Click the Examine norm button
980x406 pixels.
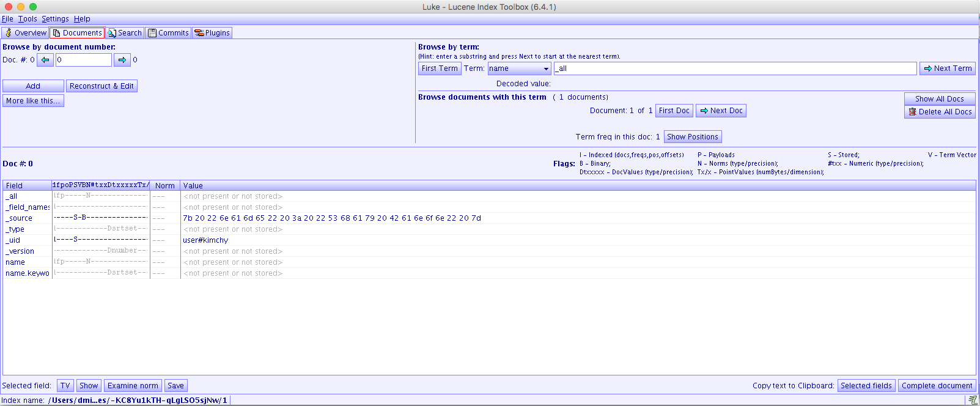(133, 386)
